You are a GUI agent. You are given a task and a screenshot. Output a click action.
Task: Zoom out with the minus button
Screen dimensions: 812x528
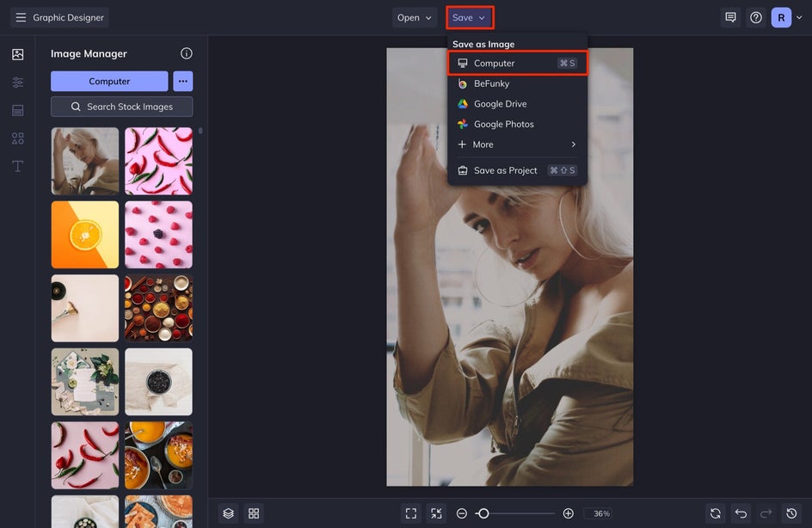click(x=461, y=513)
